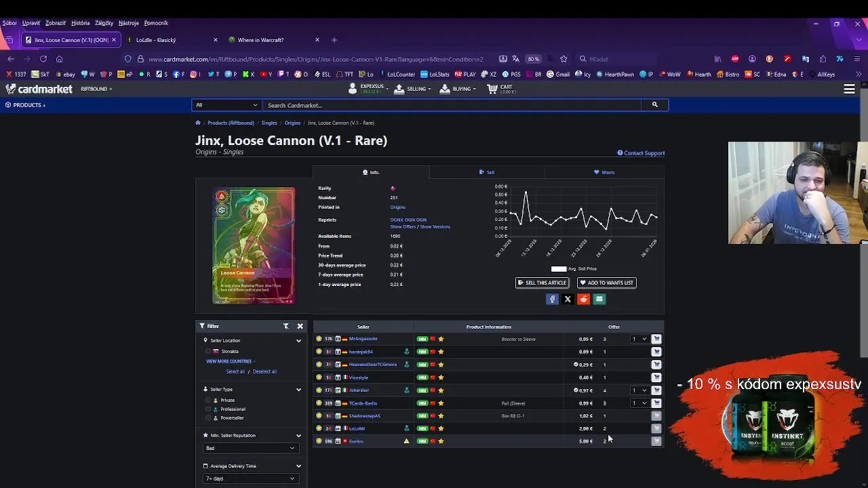Click the NM condition badge for MrAngezockt
Viewport: 868px width, 488px height.
tap(422, 339)
